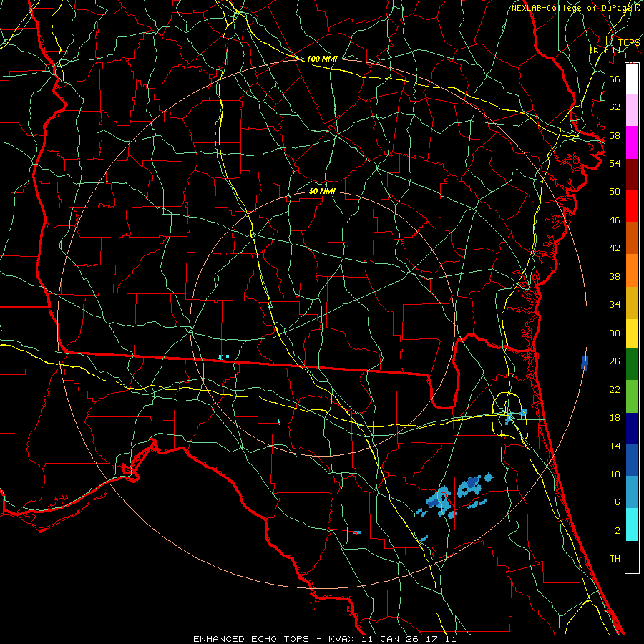
Task: Click the '50 NMI' range ring label
Action: [x=322, y=191]
